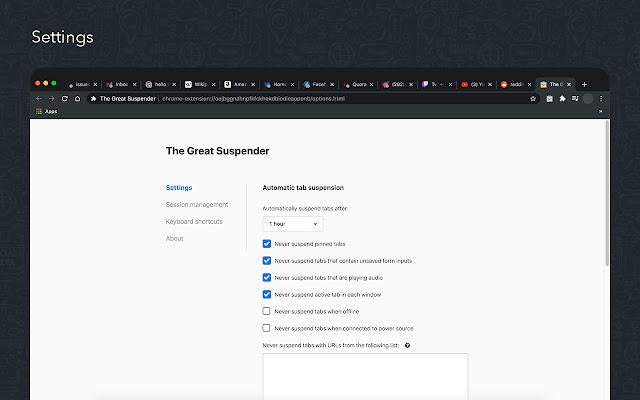Click the Automatic tab suspension heading

pos(303,188)
